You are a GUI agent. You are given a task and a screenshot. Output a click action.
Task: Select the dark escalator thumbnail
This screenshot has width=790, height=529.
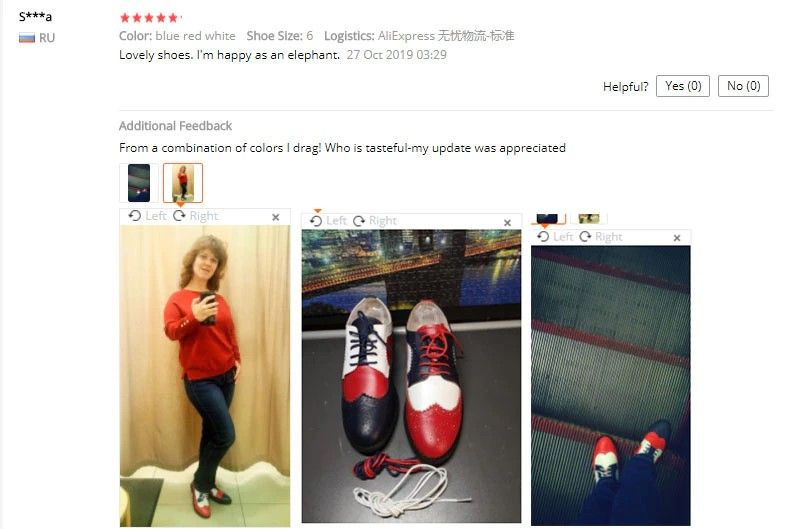(x=139, y=183)
